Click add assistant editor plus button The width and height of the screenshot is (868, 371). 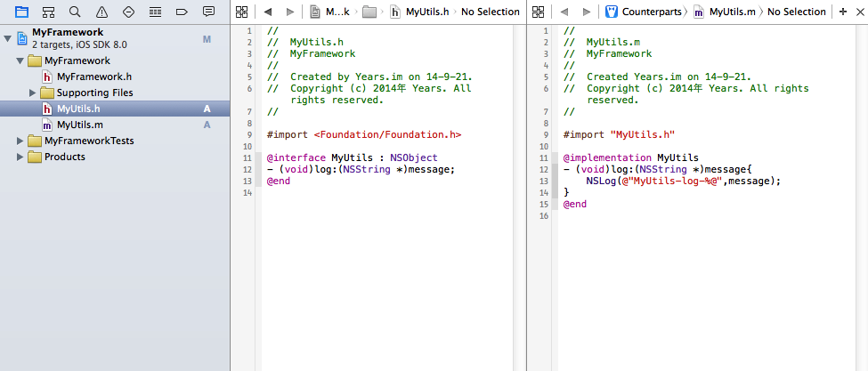click(x=843, y=12)
